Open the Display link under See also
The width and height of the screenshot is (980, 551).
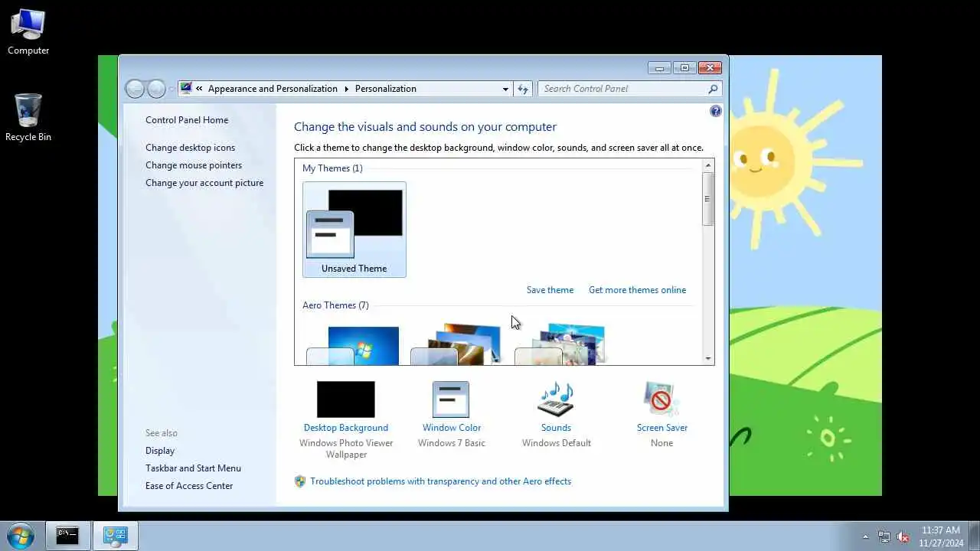pyautogui.click(x=160, y=451)
